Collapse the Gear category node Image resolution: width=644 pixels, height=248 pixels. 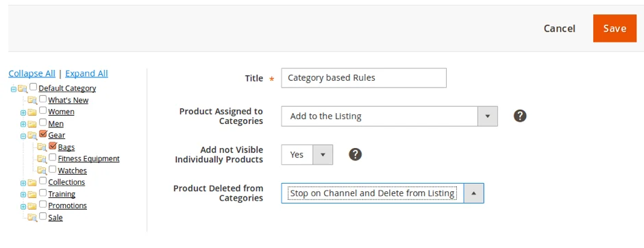click(x=23, y=136)
